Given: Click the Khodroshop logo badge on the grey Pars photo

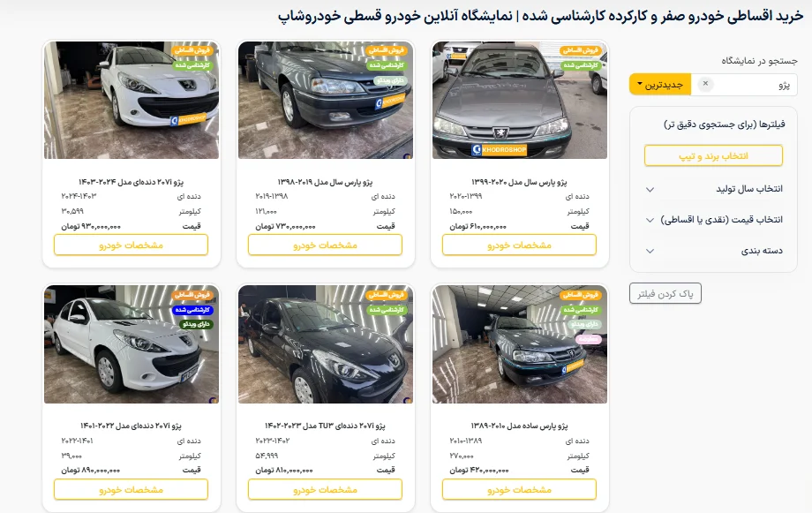Looking at the screenshot, I should coord(500,150).
